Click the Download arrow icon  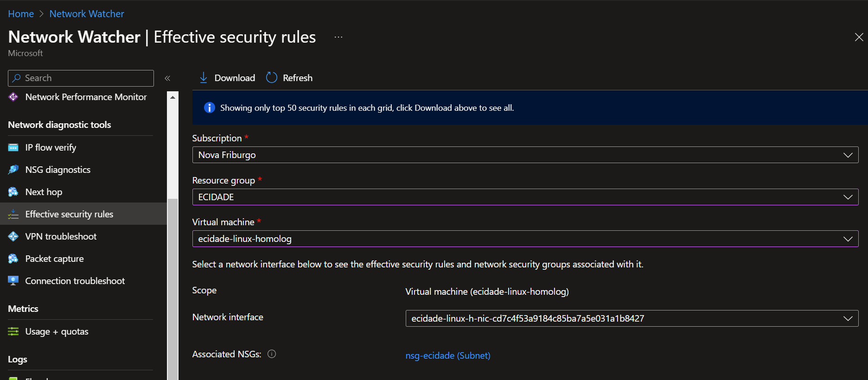pyautogui.click(x=204, y=78)
